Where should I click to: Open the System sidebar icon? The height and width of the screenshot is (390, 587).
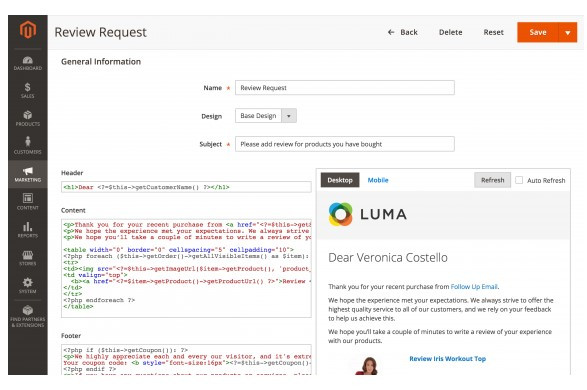coord(28,286)
